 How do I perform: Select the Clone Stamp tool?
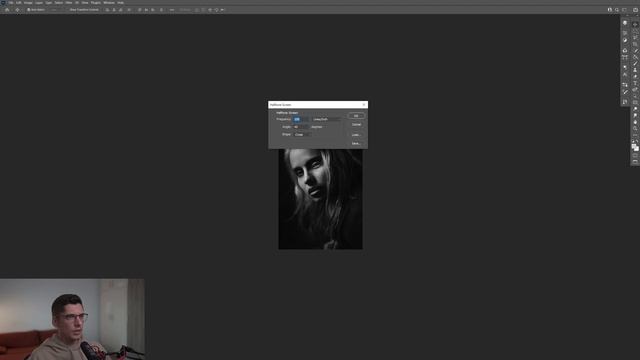pos(635,70)
